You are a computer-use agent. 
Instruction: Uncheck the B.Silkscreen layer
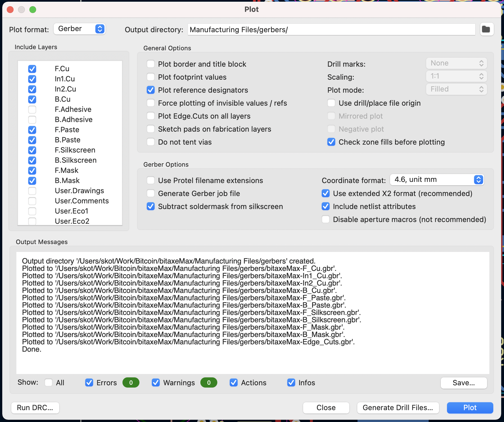point(32,160)
